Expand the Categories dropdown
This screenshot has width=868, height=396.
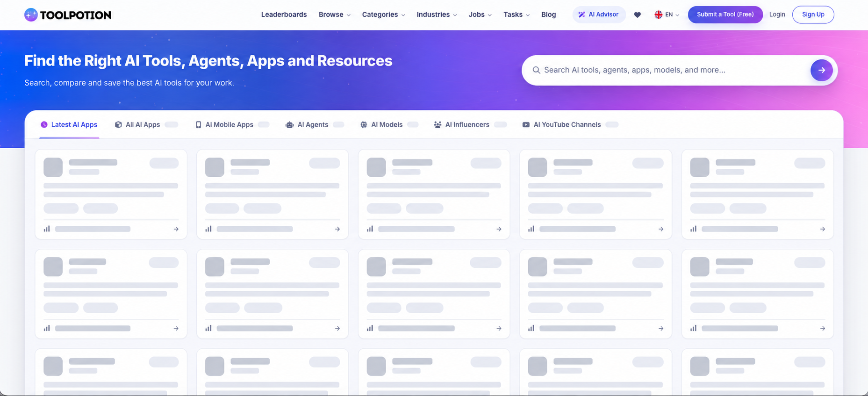(384, 14)
